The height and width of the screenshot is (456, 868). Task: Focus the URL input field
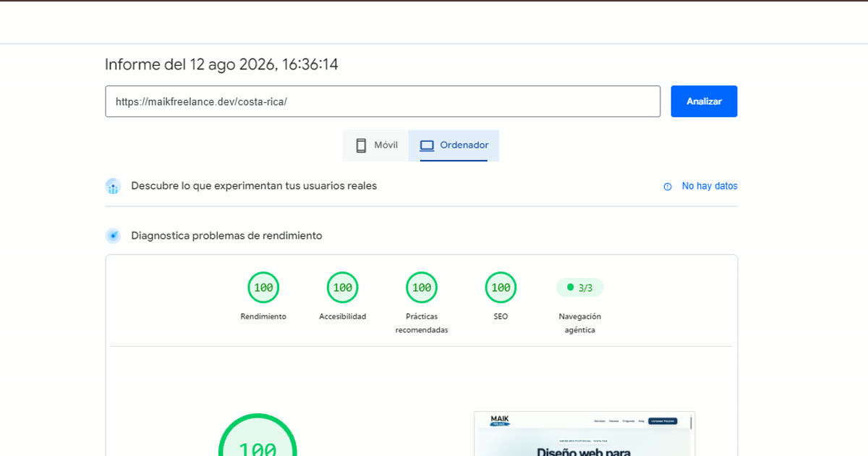383,101
